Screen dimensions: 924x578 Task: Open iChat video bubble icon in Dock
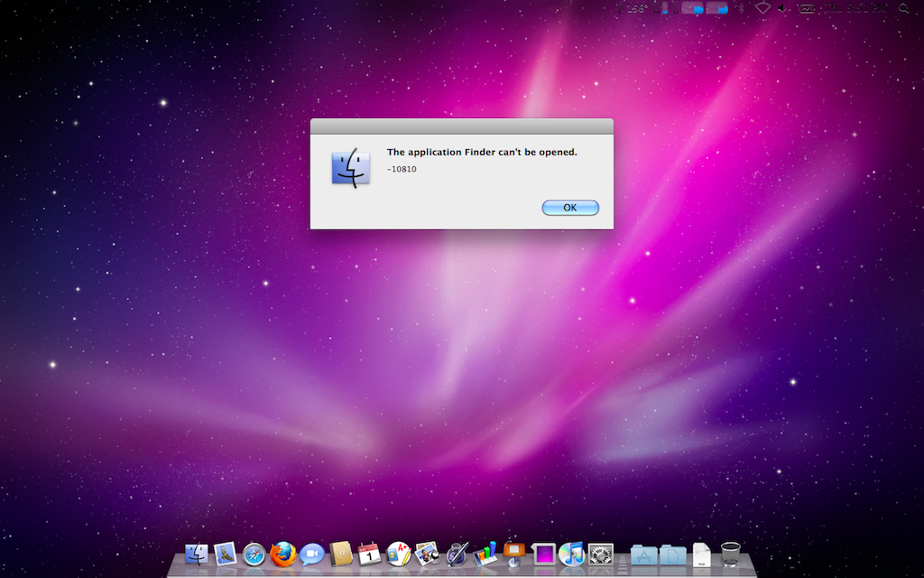[x=311, y=555]
